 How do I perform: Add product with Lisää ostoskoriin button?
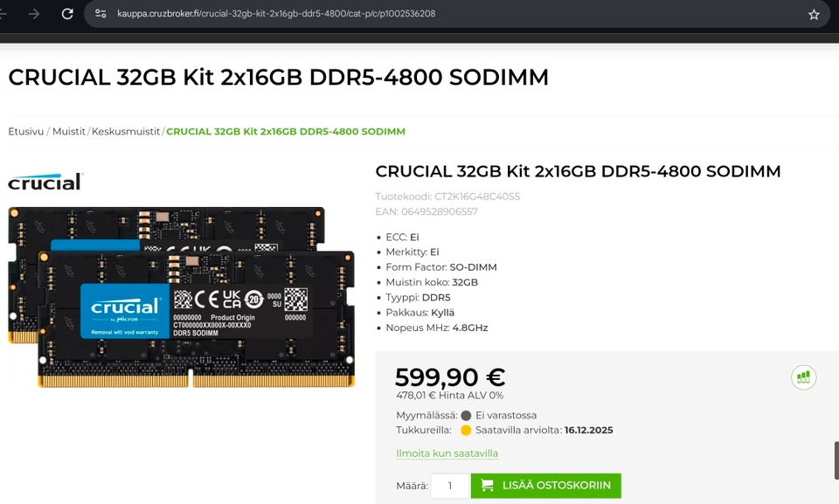(x=545, y=486)
